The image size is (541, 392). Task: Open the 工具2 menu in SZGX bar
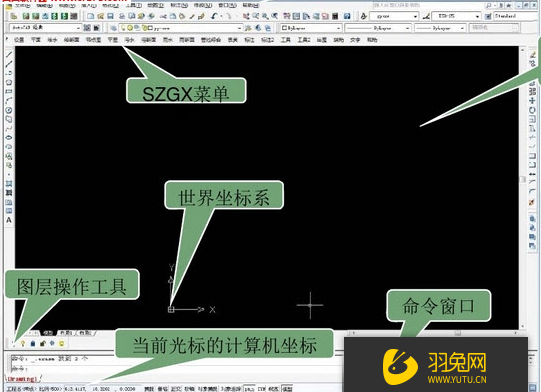click(x=304, y=40)
